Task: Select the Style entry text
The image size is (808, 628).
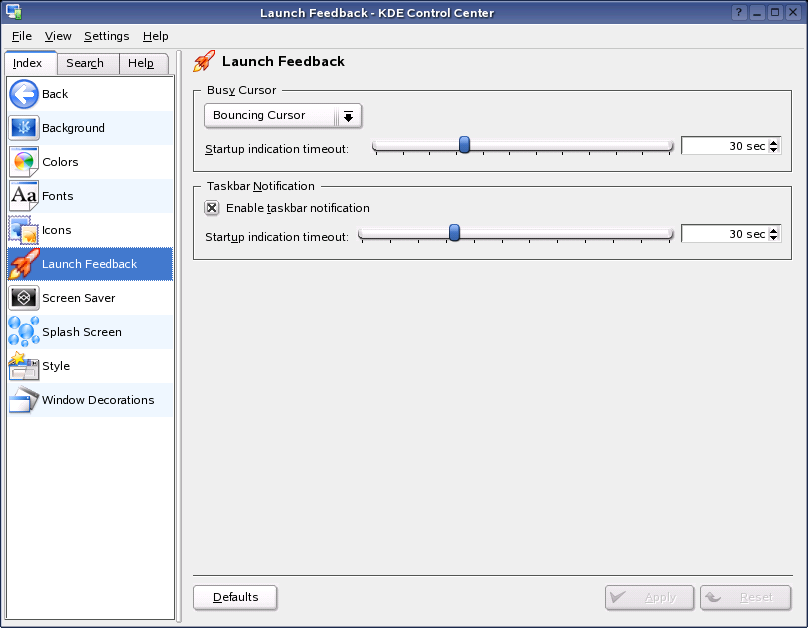Action: 56,366
